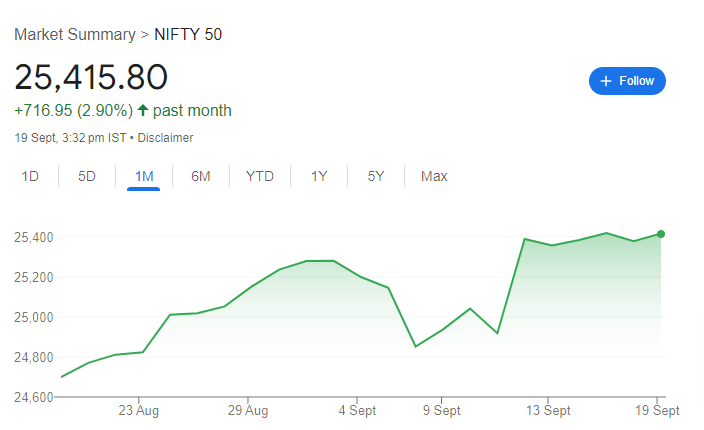Click the green up arrow icon

pyautogui.click(x=143, y=110)
